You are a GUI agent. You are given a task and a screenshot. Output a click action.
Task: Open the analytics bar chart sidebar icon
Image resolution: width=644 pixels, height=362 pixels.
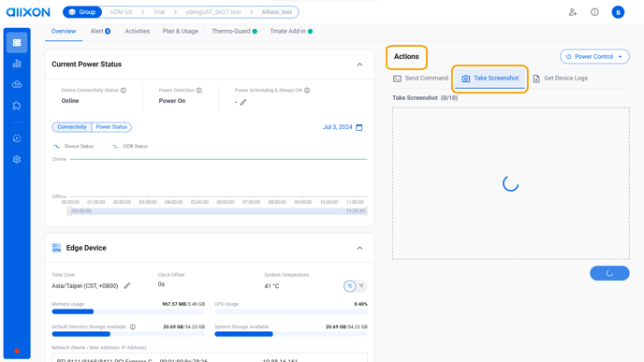pos(17,64)
